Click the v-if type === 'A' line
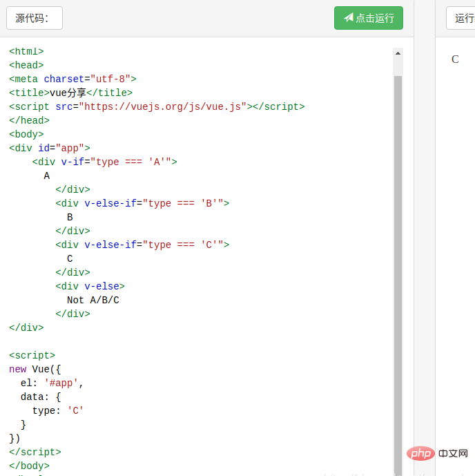This screenshot has width=475, height=476. point(105,162)
